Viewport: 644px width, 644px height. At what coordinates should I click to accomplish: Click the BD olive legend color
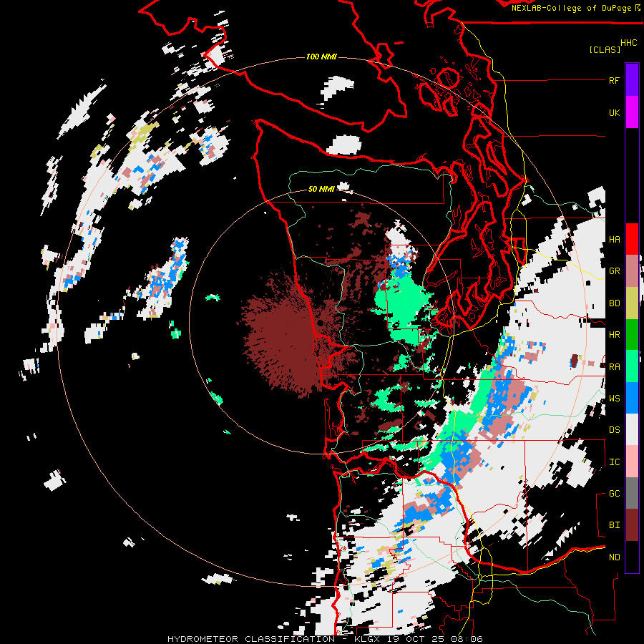(x=632, y=303)
